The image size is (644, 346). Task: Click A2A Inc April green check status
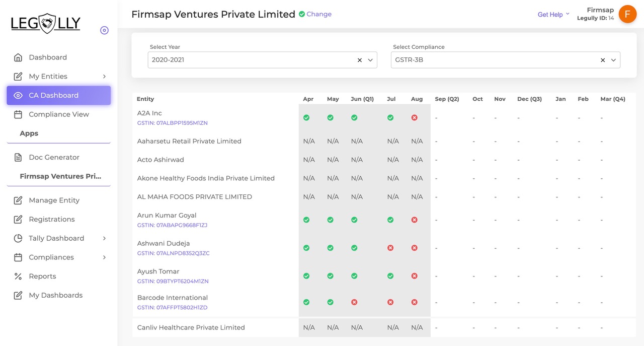point(306,118)
